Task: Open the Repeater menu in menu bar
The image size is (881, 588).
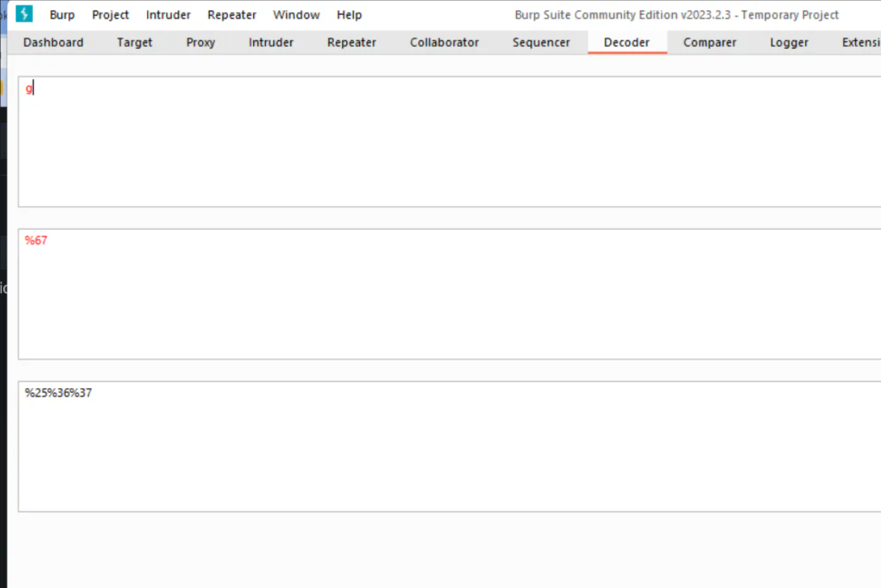Action: pyautogui.click(x=231, y=15)
